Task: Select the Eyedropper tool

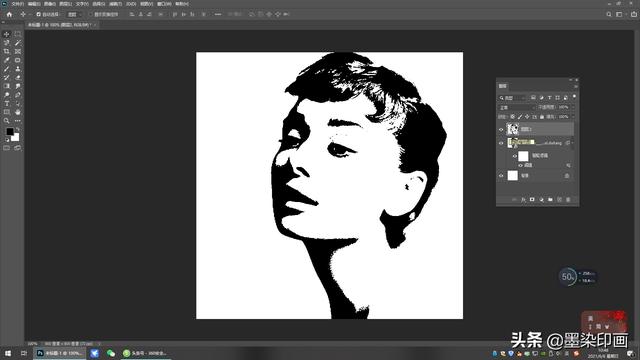Action: click(x=7, y=60)
